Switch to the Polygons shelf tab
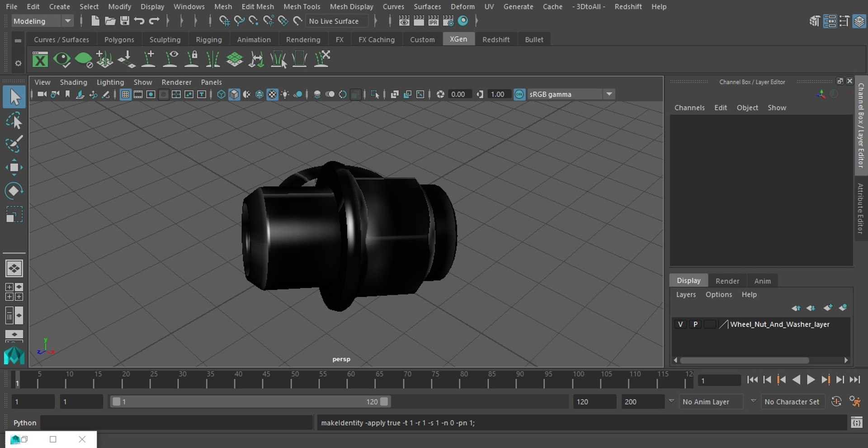Screen dimensions: 868x448 (119, 39)
